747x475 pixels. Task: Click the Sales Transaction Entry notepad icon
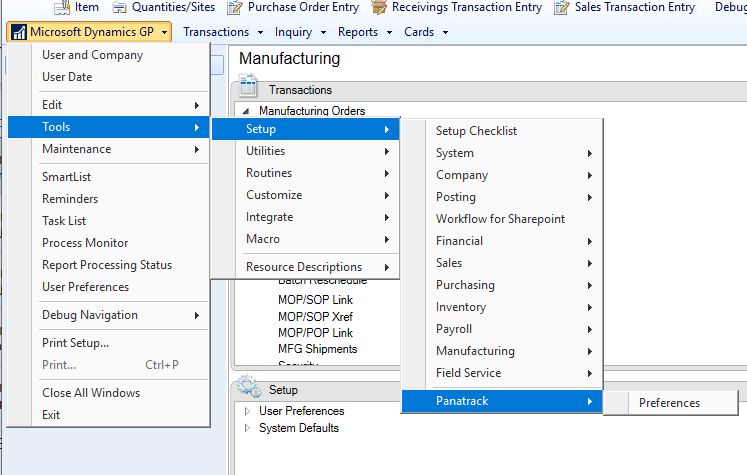coord(562,7)
